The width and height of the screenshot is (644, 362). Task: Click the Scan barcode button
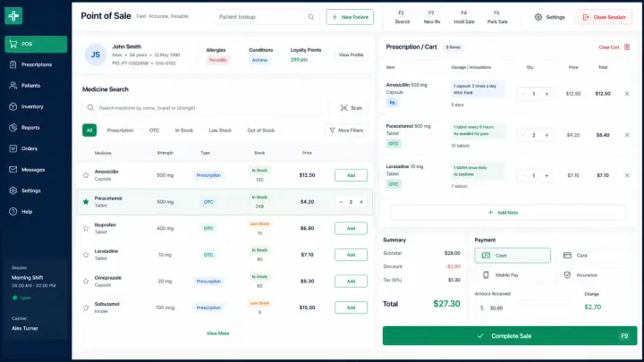tap(352, 108)
